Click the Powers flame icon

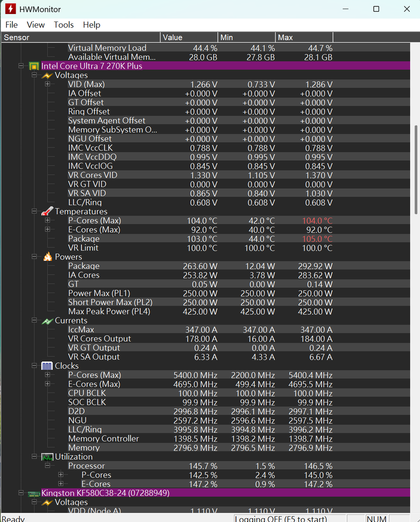tap(47, 257)
